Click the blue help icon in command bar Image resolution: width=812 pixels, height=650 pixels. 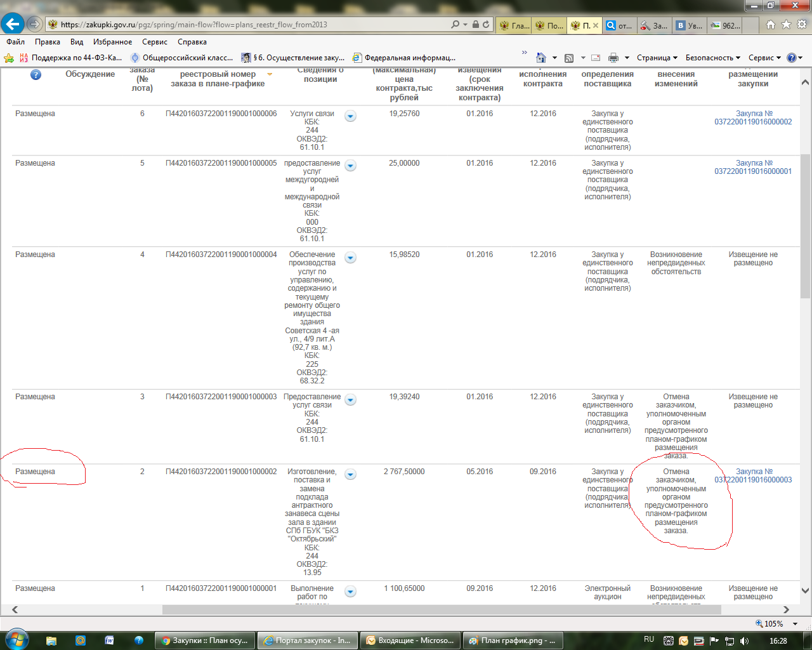click(792, 58)
